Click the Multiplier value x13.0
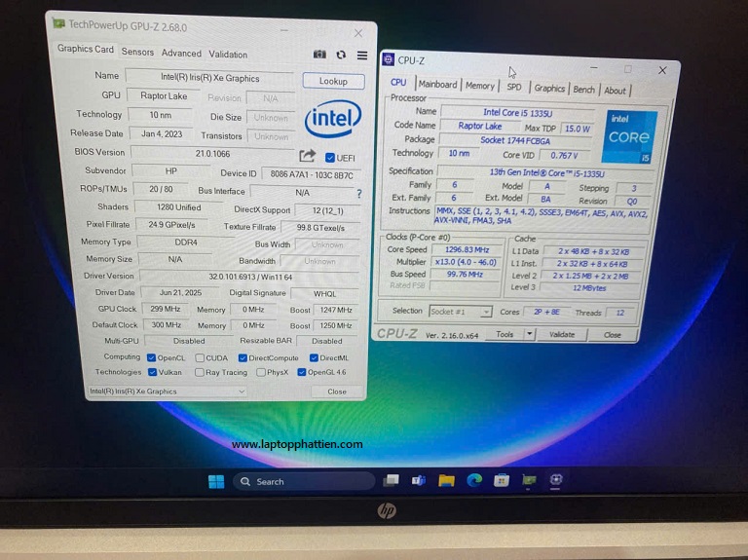Image resolution: width=748 pixels, height=560 pixels. tap(466, 262)
